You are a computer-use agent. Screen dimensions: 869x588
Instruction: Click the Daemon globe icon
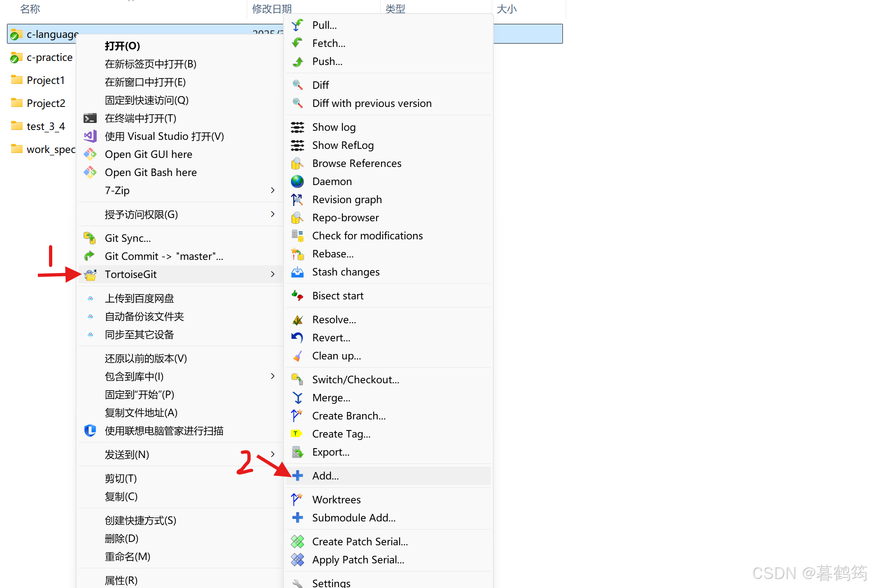(x=297, y=181)
